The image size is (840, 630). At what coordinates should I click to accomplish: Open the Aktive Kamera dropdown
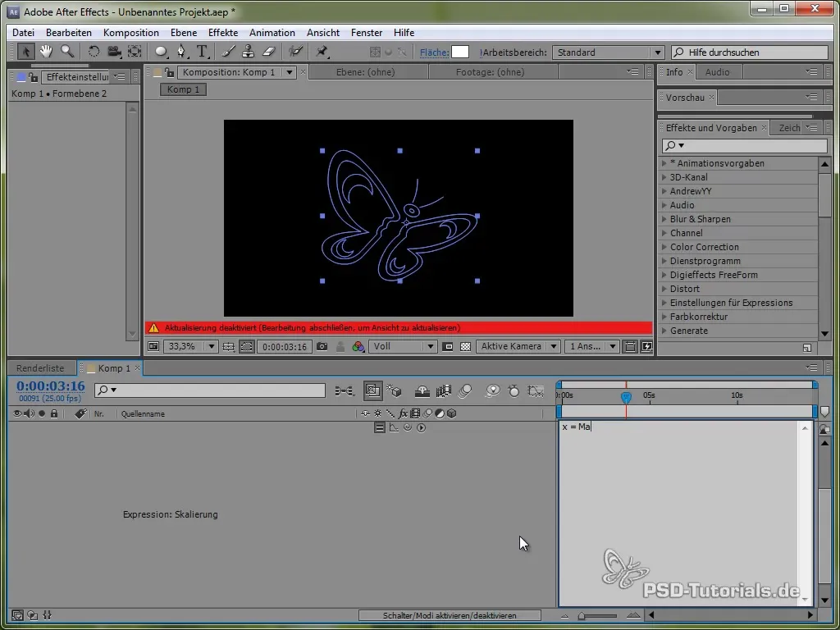(x=518, y=347)
